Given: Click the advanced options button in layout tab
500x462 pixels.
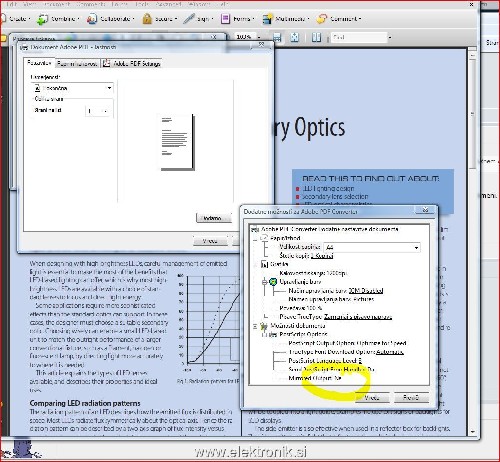Looking at the screenshot, I should tap(213, 218).
